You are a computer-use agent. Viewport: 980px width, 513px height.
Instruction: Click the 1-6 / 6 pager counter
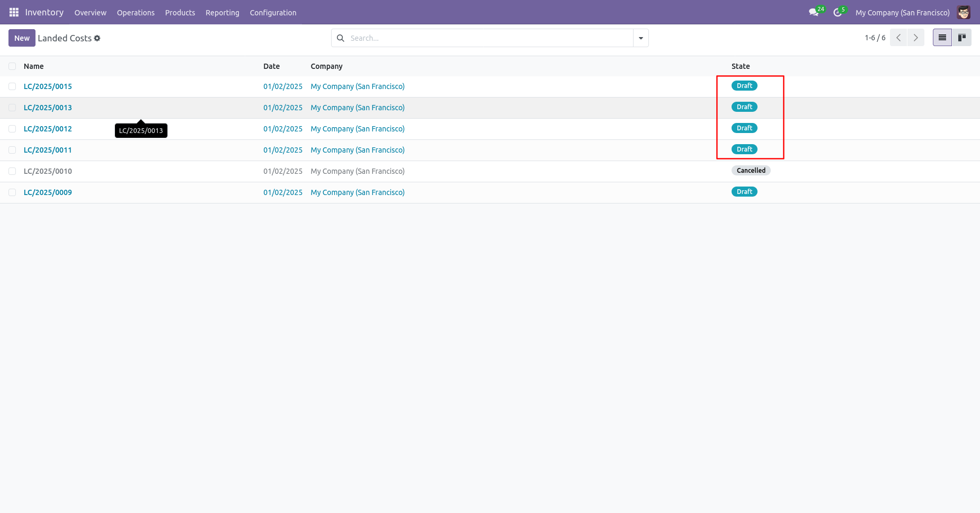(x=875, y=38)
